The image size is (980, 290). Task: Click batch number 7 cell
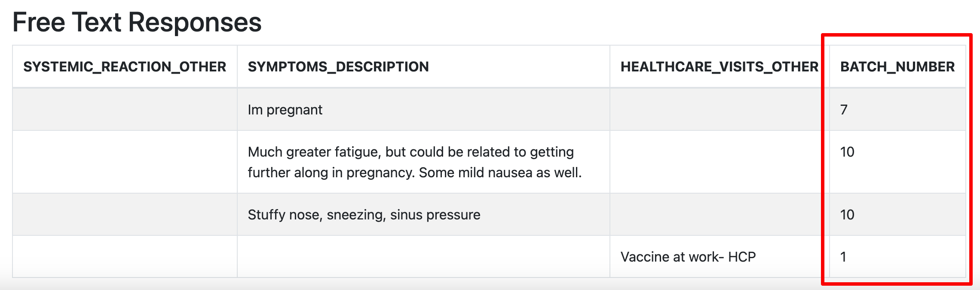[897, 109]
